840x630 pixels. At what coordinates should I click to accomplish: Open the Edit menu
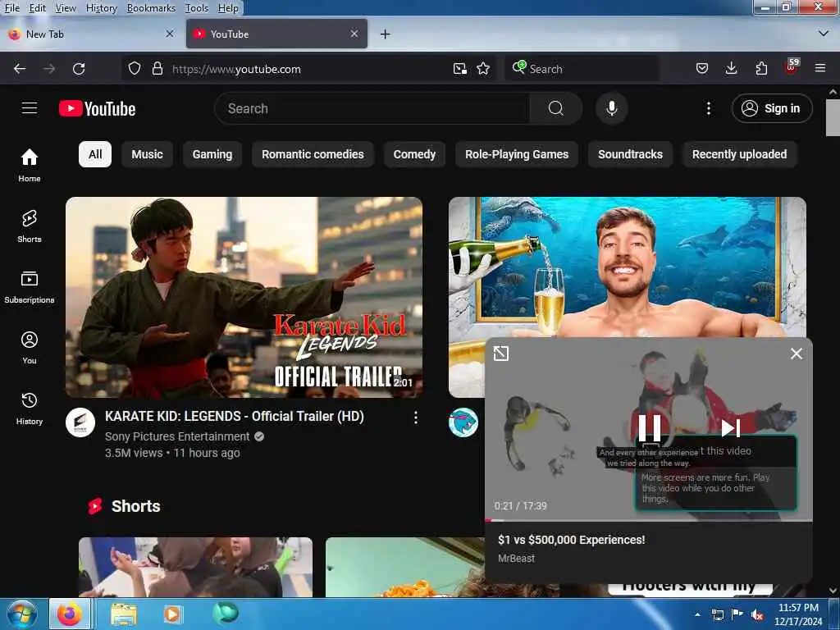(37, 7)
